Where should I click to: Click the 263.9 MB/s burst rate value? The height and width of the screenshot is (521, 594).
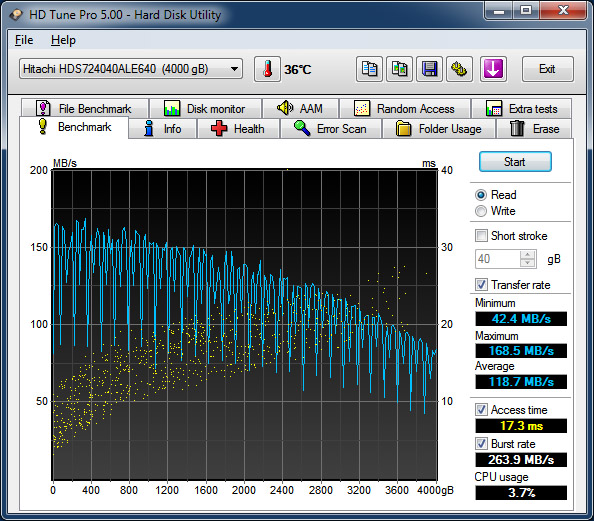pyautogui.click(x=521, y=460)
